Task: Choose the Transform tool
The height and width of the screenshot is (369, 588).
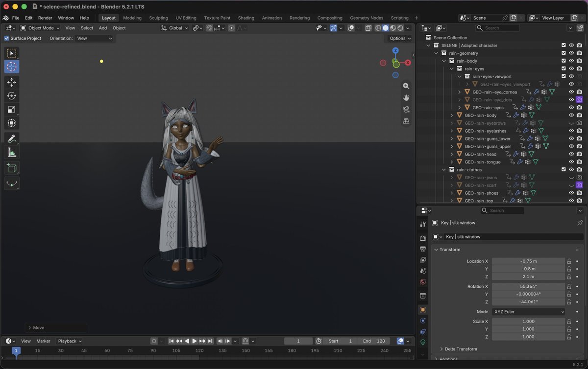Action: 12,123
